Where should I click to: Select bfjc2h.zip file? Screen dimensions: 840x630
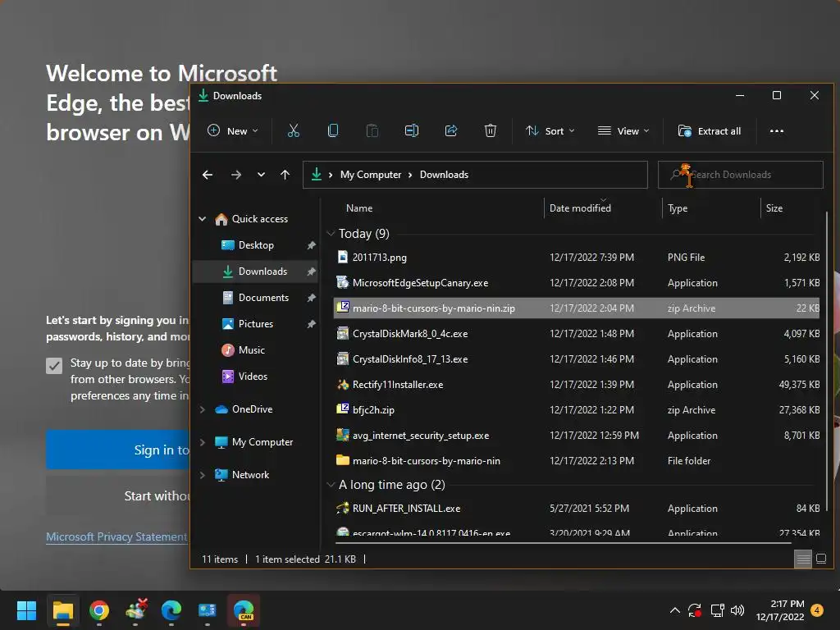(x=577, y=410)
